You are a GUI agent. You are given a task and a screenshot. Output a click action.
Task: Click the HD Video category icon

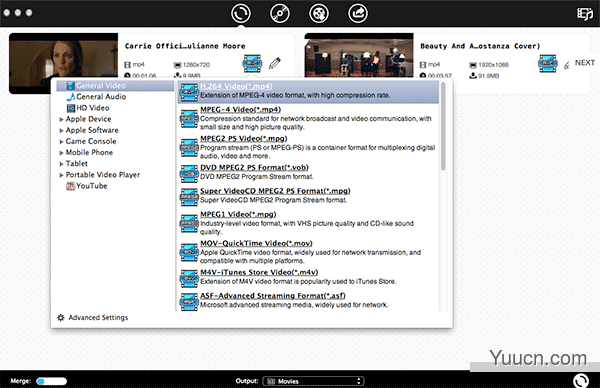click(x=71, y=108)
